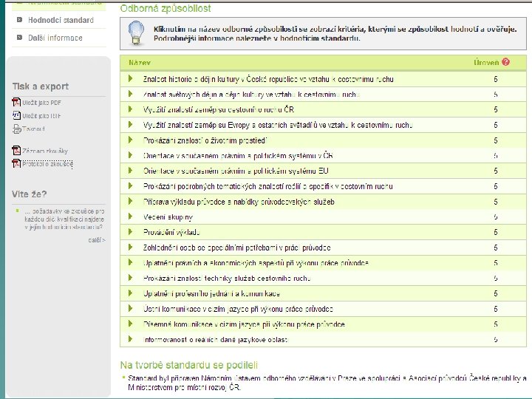The image size is (532, 399).
Task: Click the arrow icon beside Provádění výkladu
Action: point(131,232)
